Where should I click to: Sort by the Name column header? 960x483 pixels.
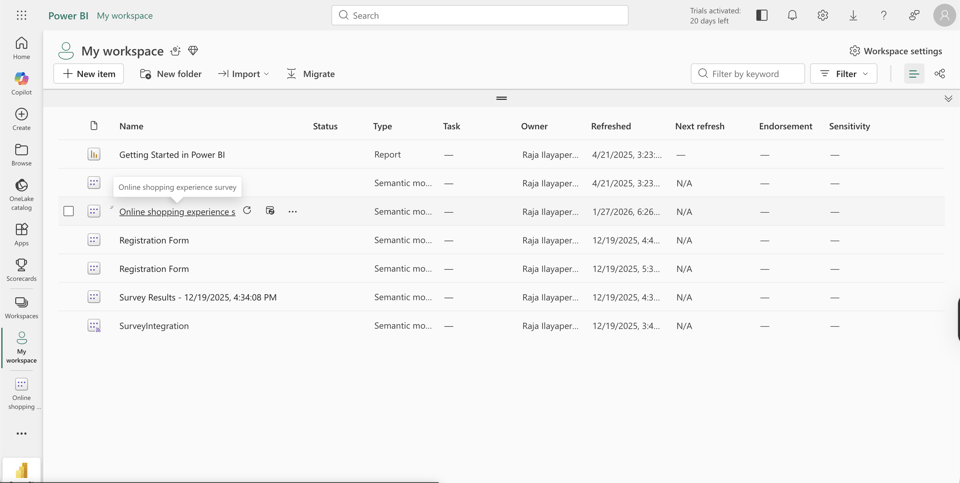point(131,126)
